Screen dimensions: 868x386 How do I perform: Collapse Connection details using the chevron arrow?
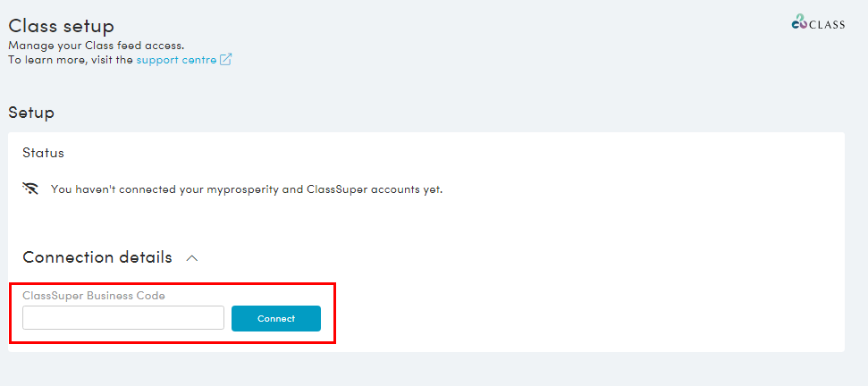[x=192, y=258]
